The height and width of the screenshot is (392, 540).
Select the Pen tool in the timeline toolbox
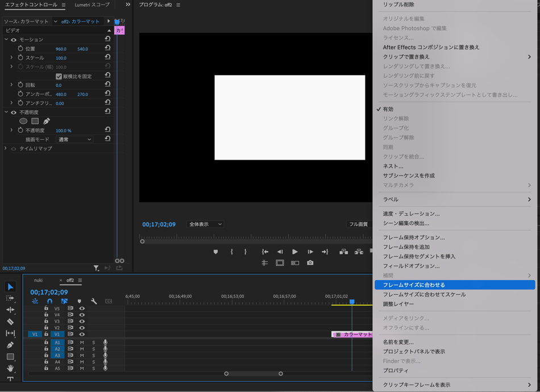[10, 345]
